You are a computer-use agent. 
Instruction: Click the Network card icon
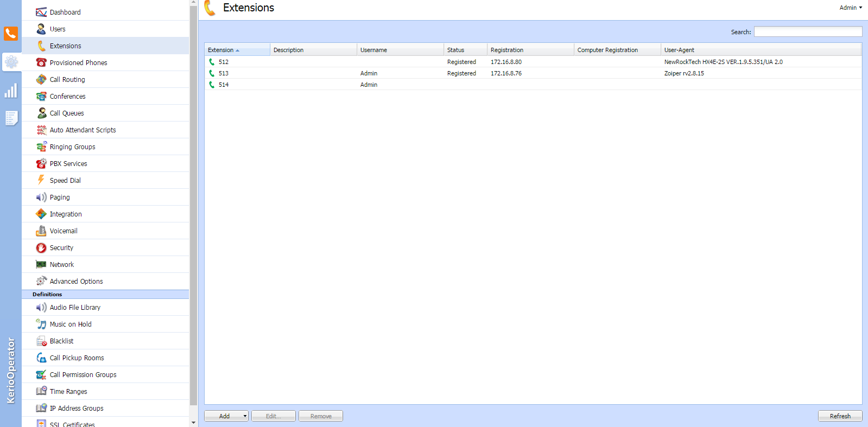[x=41, y=264]
